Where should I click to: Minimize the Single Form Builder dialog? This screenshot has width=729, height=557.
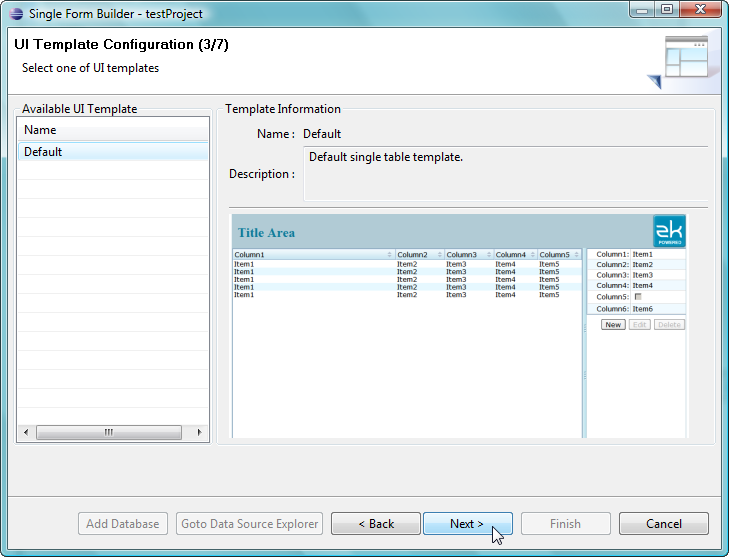(x=642, y=9)
